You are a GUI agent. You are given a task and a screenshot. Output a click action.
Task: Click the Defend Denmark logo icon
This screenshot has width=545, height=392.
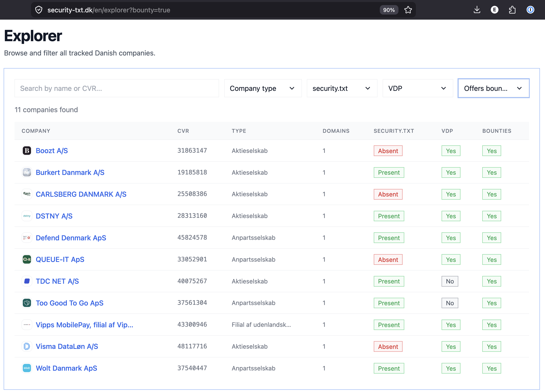point(27,238)
